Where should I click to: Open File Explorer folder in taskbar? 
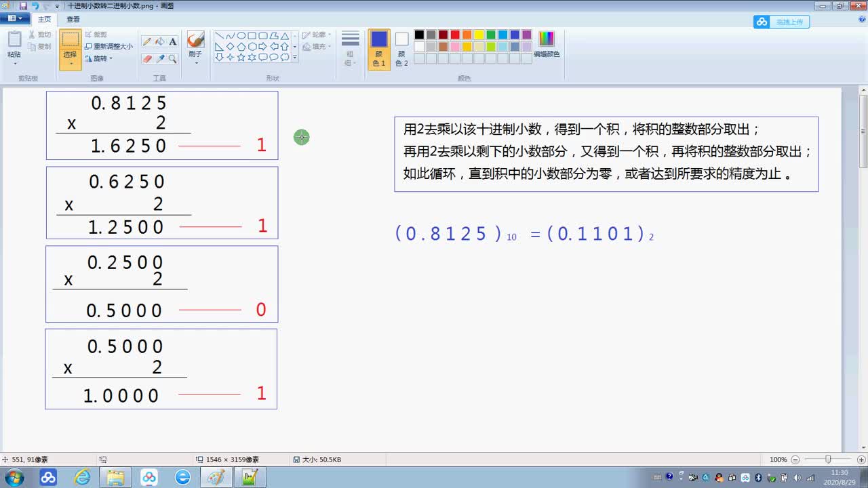click(115, 477)
